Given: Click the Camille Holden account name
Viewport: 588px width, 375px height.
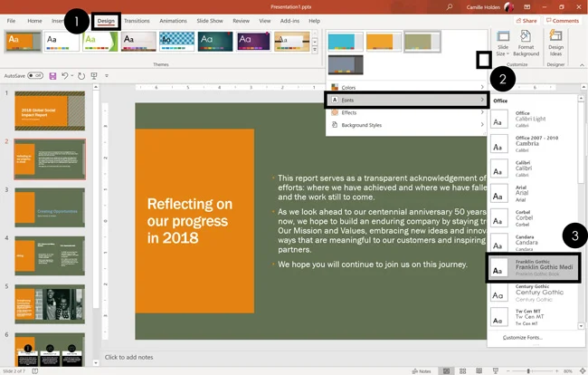Looking at the screenshot, I should (483, 7).
